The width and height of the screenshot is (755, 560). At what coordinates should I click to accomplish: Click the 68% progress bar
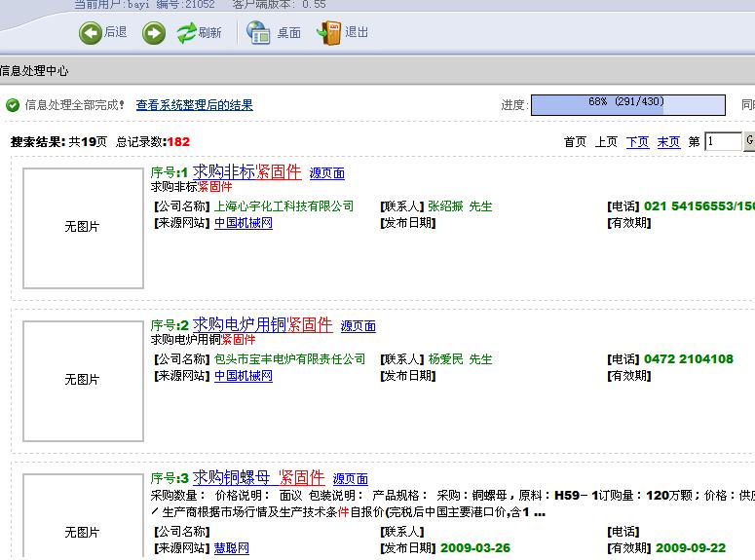point(627,104)
